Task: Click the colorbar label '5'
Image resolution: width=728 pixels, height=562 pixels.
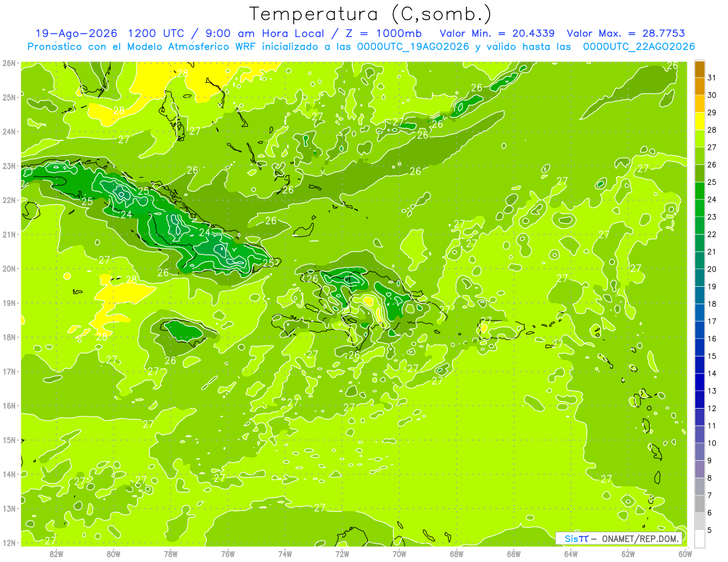Action: tap(710, 530)
